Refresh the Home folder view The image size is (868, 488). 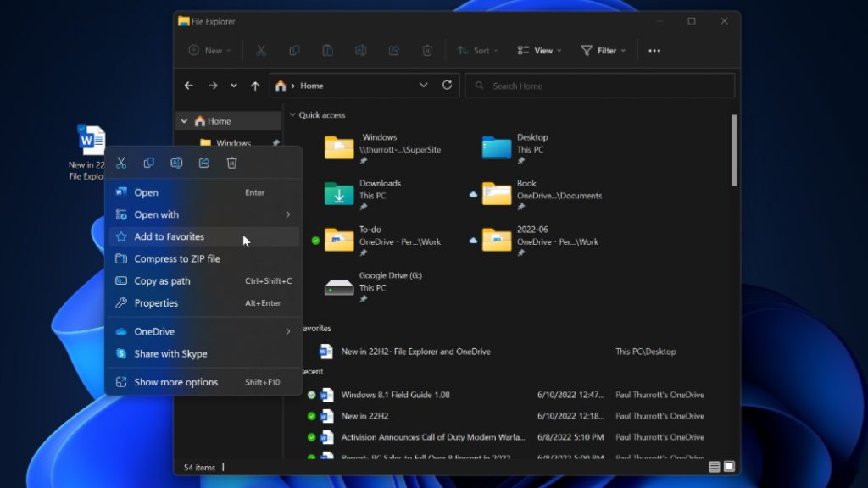[447, 86]
